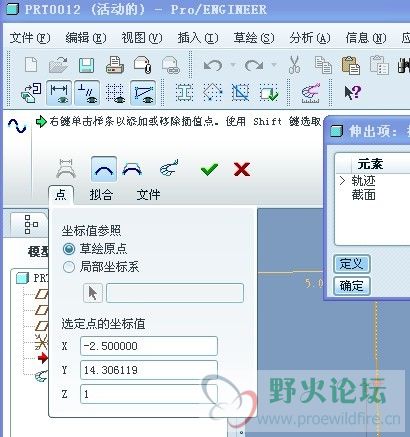Open 分析(A) menu
The image size is (410, 437).
[x=310, y=38]
